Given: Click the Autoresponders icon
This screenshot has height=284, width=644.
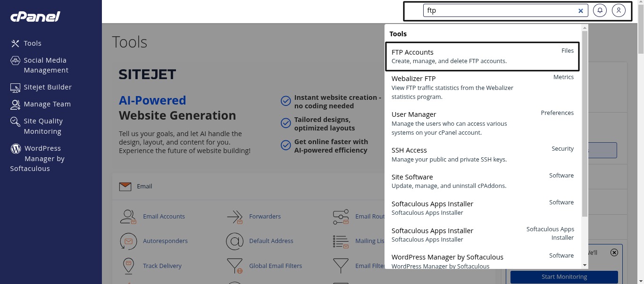Looking at the screenshot, I should coord(128,241).
